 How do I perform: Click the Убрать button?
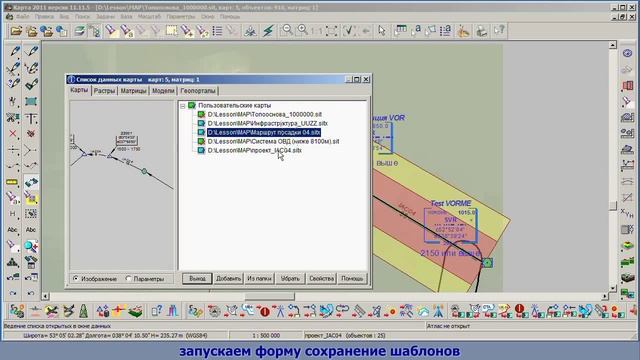(290, 278)
